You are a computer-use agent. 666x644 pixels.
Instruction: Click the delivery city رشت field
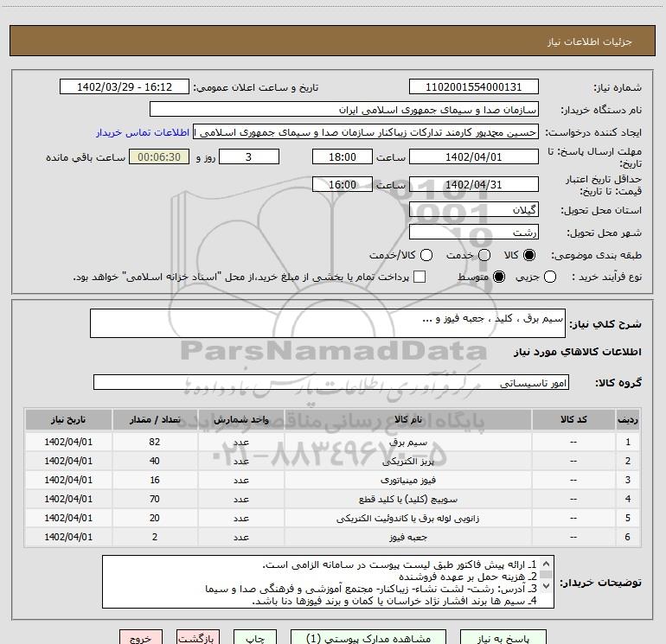tap(474, 233)
